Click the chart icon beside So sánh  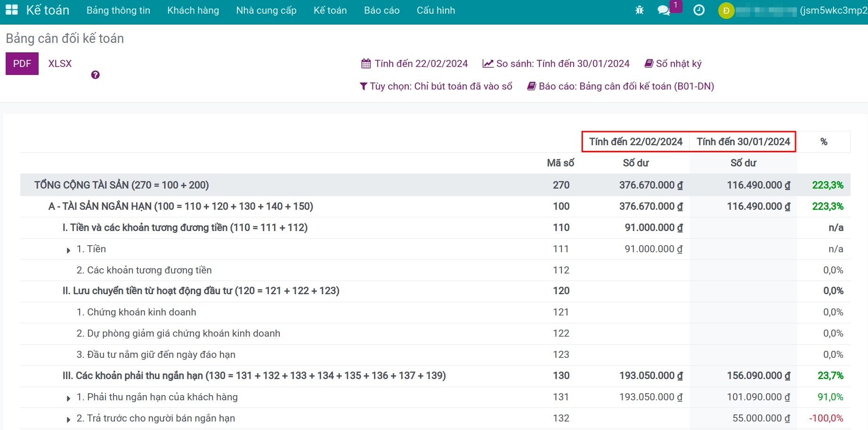tap(488, 64)
